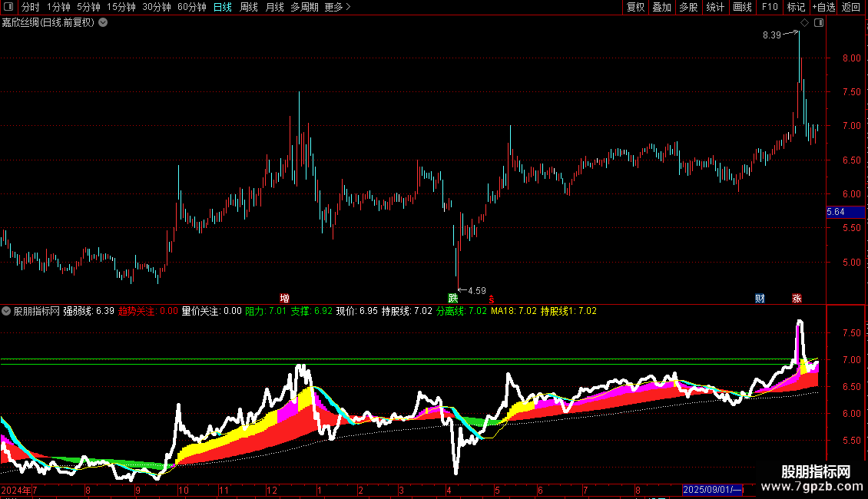This screenshot has width=868, height=499.
Task: Click the 4.59 low price label
Action: (x=476, y=290)
